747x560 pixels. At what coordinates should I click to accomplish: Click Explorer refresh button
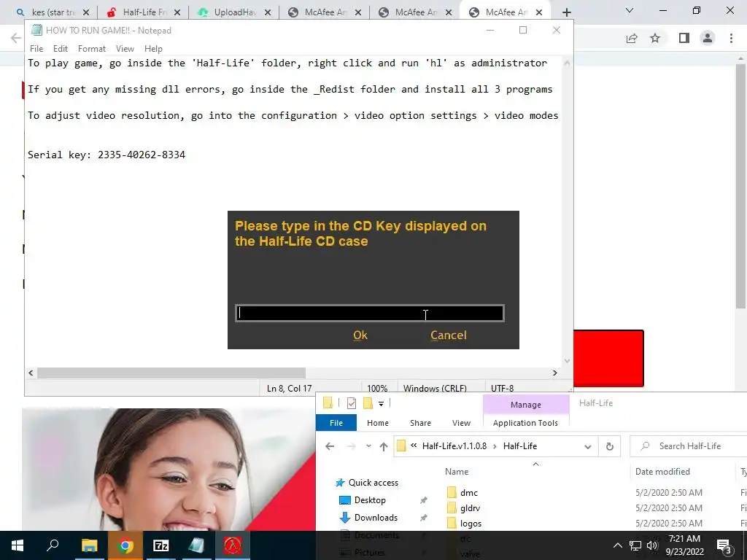click(609, 447)
